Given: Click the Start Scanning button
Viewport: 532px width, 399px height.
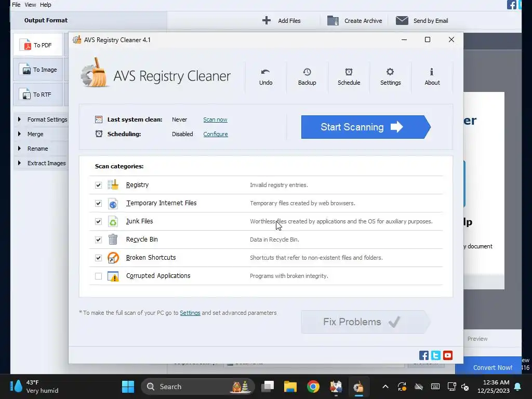Looking at the screenshot, I should pyautogui.click(x=366, y=127).
